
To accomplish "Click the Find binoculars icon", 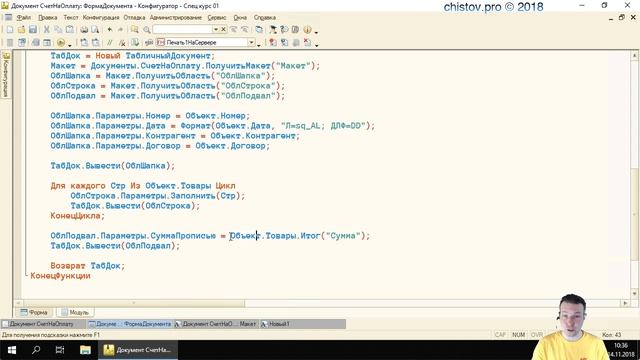I will click(x=135, y=30).
